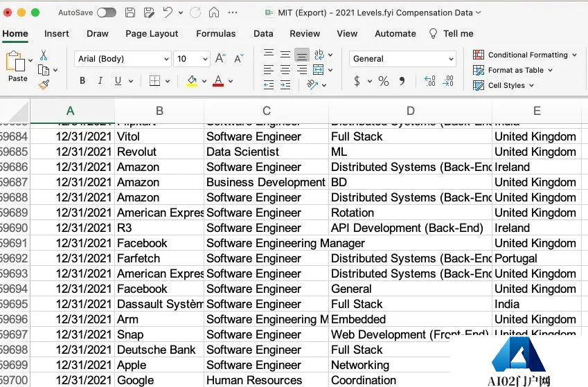Switch to the Insert tab
Image resolution: width=588 pixels, height=387 pixels.
coord(57,33)
